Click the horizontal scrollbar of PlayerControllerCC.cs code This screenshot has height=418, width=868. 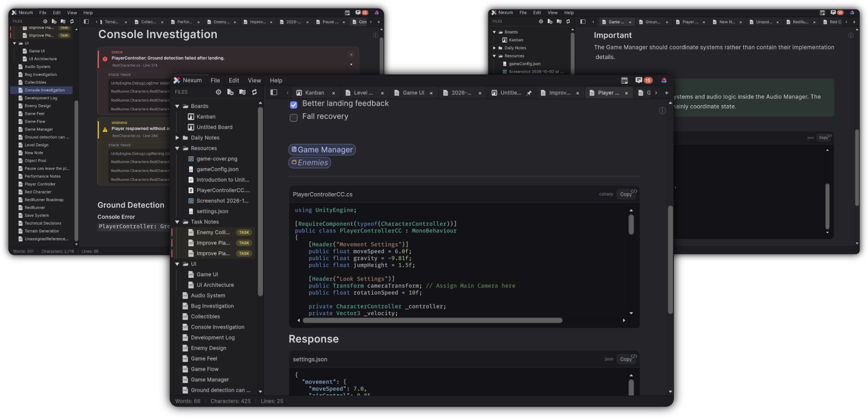point(432,321)
